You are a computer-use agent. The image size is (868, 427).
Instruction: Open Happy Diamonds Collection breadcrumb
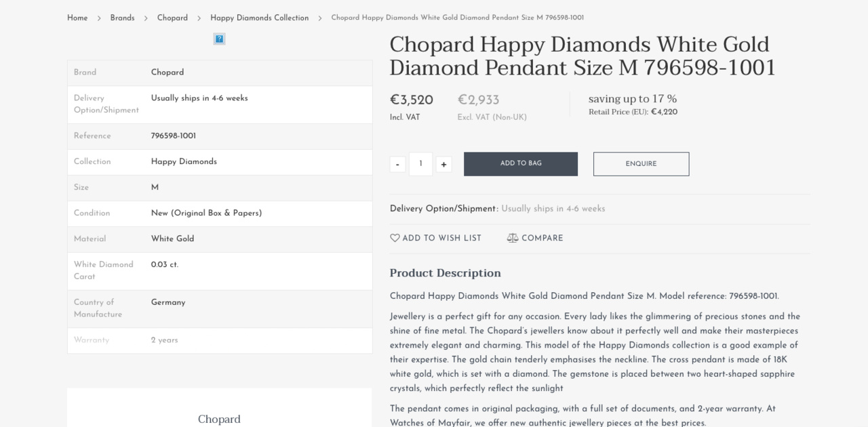point(259,18)
